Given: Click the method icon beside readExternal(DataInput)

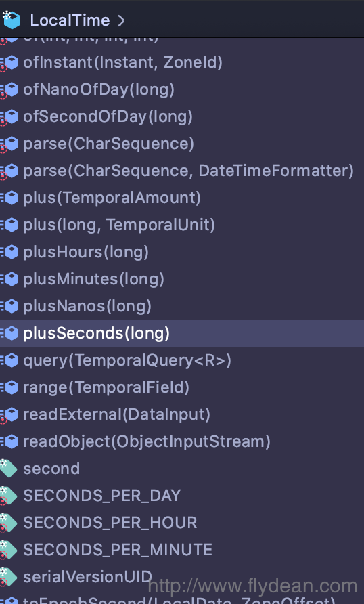Looking at the screenshot, I should (x=9, y=415).
